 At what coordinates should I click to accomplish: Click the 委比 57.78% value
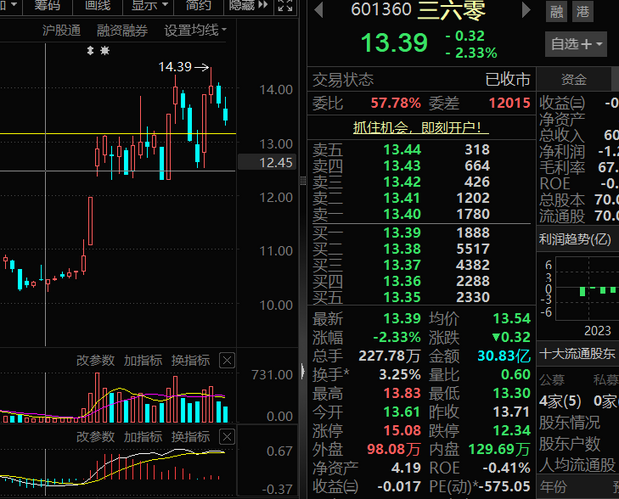click(x=396, y=103)
